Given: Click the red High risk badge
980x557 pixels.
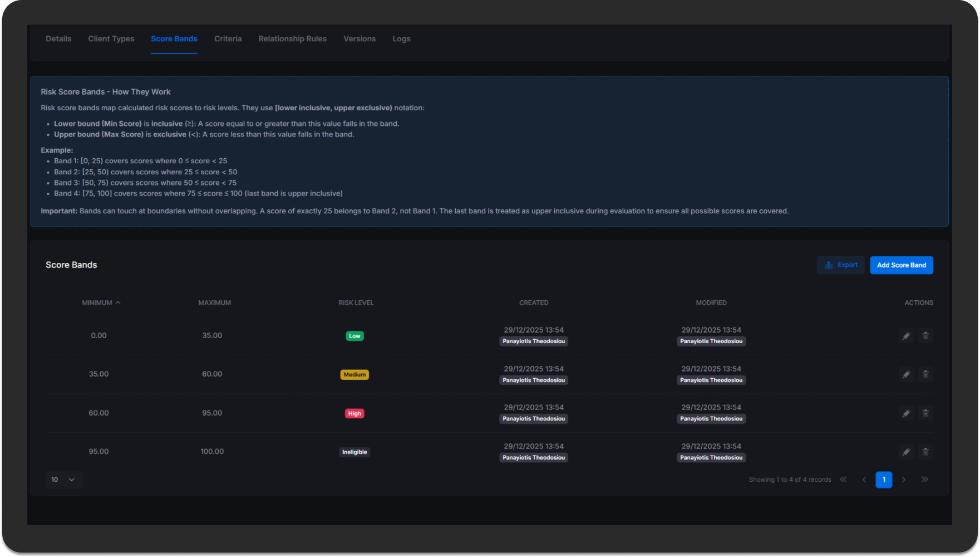Looking at the screenshot, I should pos(354,413).
